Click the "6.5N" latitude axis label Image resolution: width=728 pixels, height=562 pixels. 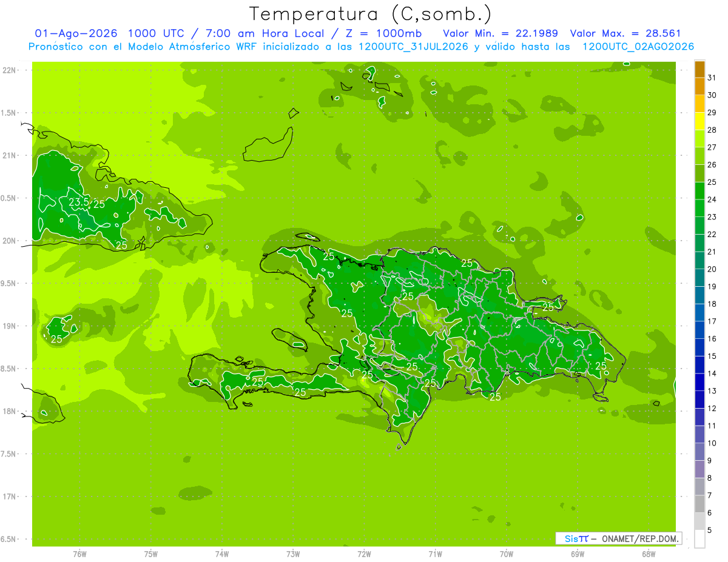pyautogui.click(x=9, y=539)
